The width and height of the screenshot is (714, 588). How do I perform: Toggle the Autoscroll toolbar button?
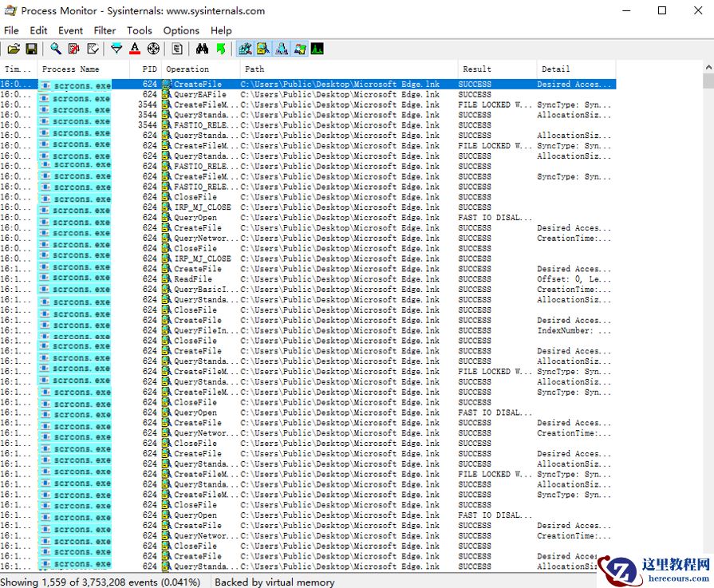(x=74, y=49)
